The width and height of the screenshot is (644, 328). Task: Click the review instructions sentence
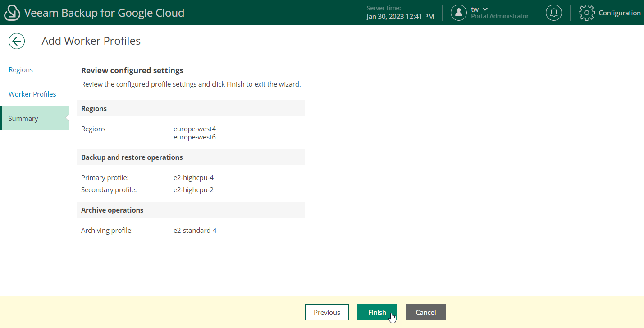coord(191,84)
